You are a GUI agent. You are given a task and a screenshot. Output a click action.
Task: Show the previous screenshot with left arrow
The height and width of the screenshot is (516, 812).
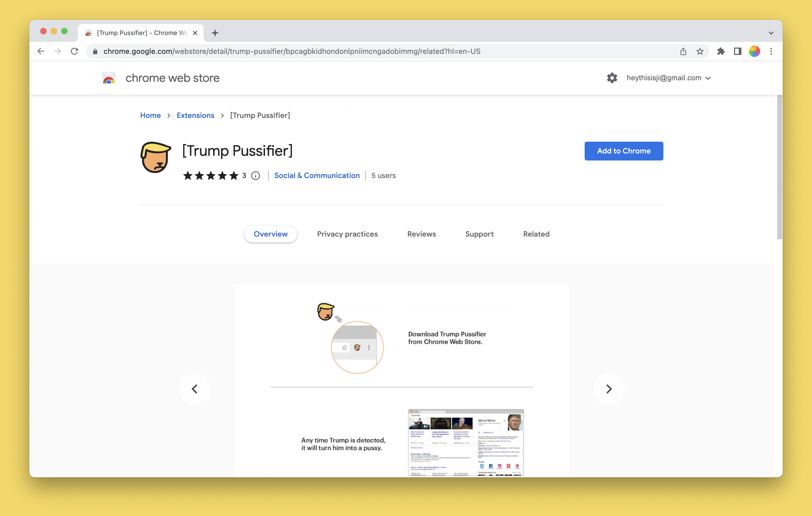[x=195, y=389]
